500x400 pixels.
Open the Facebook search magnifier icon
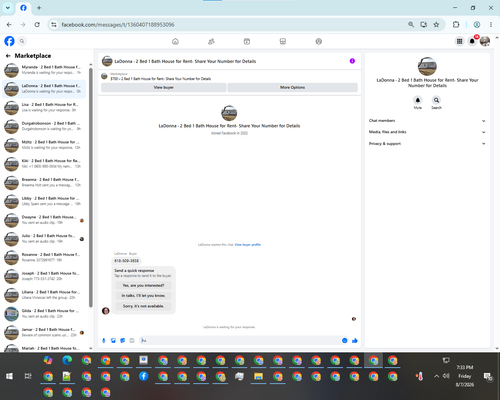[x=22, y=41]
